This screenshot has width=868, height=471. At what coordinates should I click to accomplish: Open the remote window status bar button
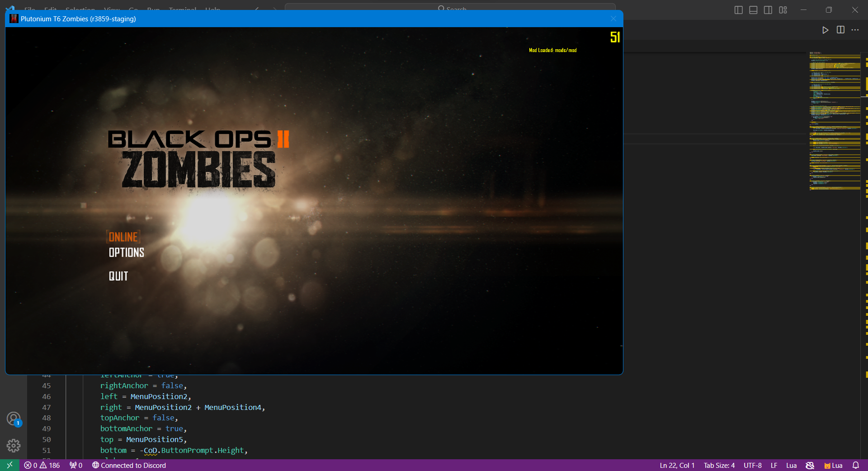click(9, 465)
